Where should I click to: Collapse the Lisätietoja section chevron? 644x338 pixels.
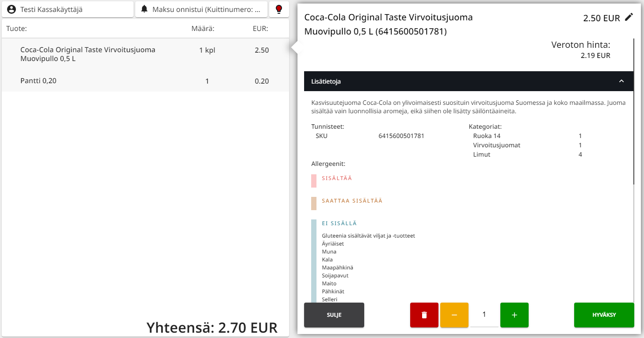(x=621, y=81)
